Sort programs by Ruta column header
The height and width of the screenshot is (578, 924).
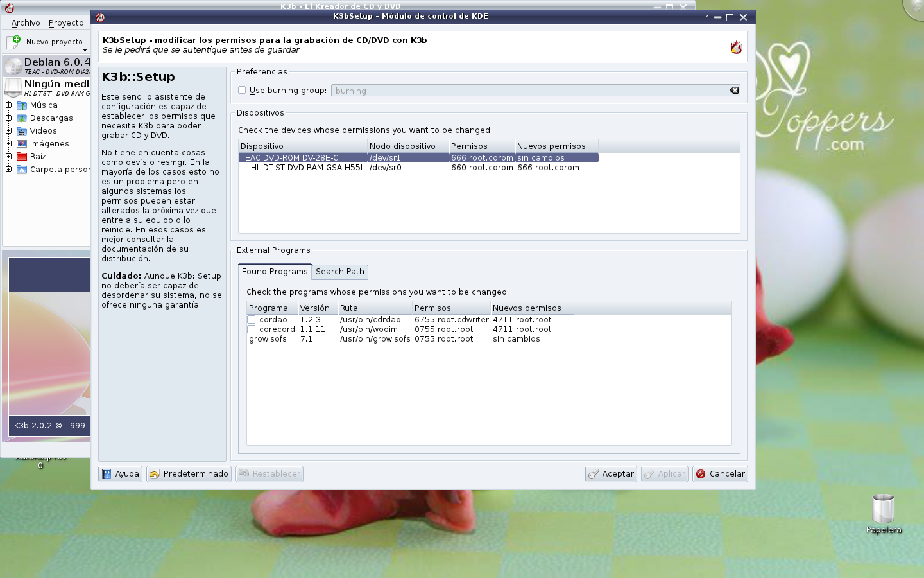[375, 308]
